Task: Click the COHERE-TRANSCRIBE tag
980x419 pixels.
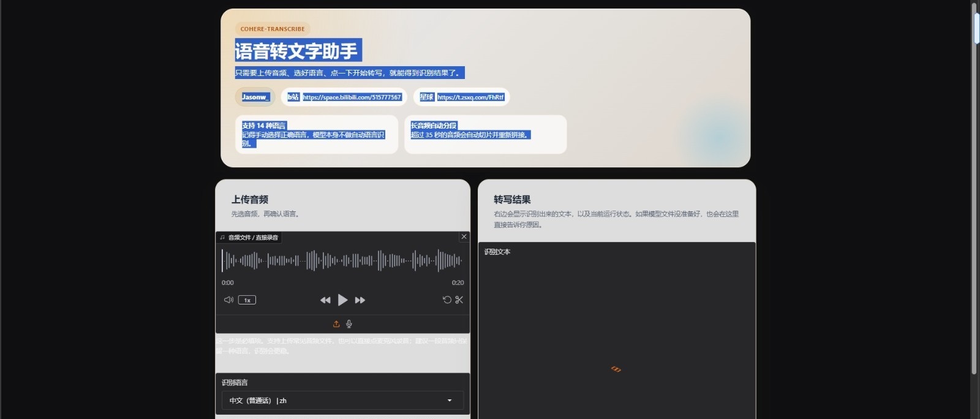Action: point(273,29)
